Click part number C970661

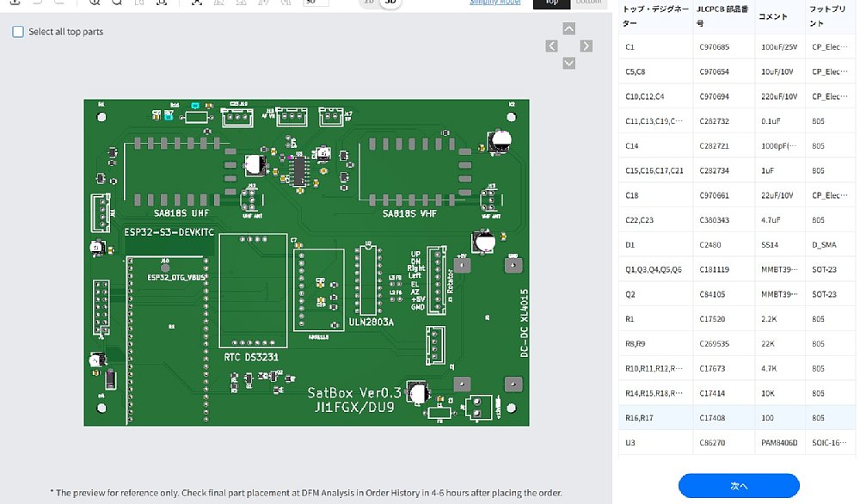coord(714,195)
